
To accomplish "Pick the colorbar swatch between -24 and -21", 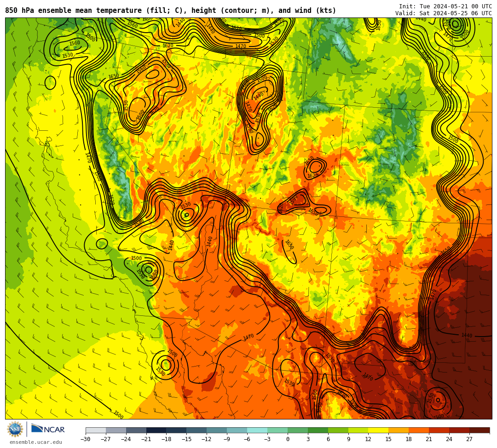I will click(x=136, y=430).
